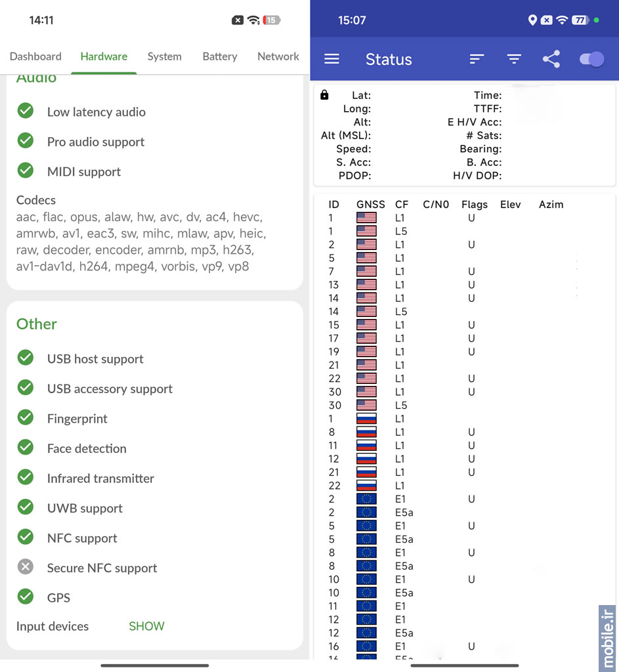619x672 pixels.
Task: Show the input devices list
Action: (146, 626)
